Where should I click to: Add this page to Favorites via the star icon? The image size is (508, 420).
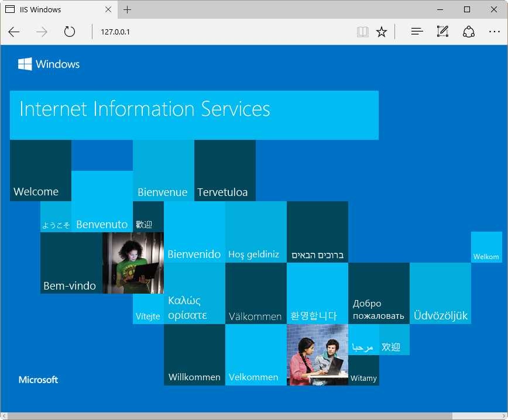point(381,32)
